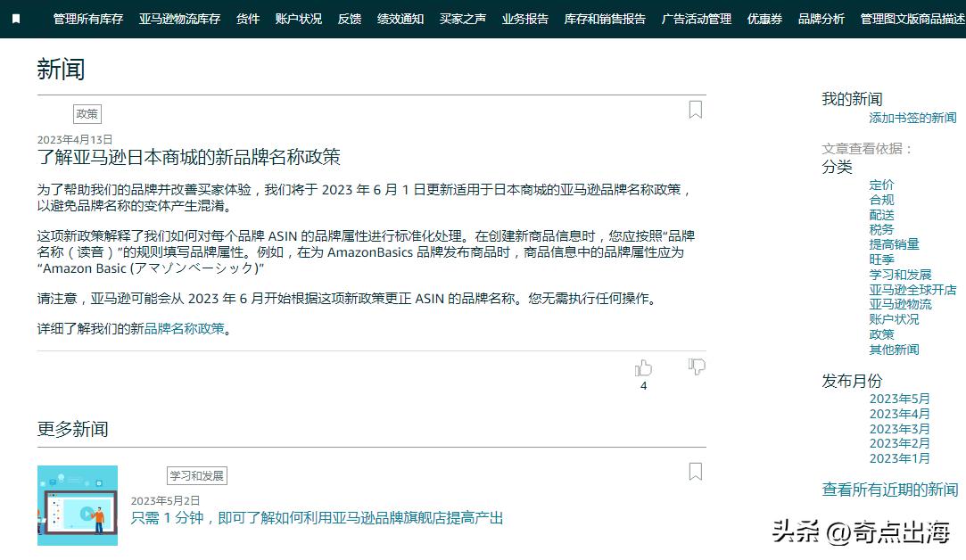
Task: Give a thumbs up to the brand policy article
Action: tap(644, 366)
